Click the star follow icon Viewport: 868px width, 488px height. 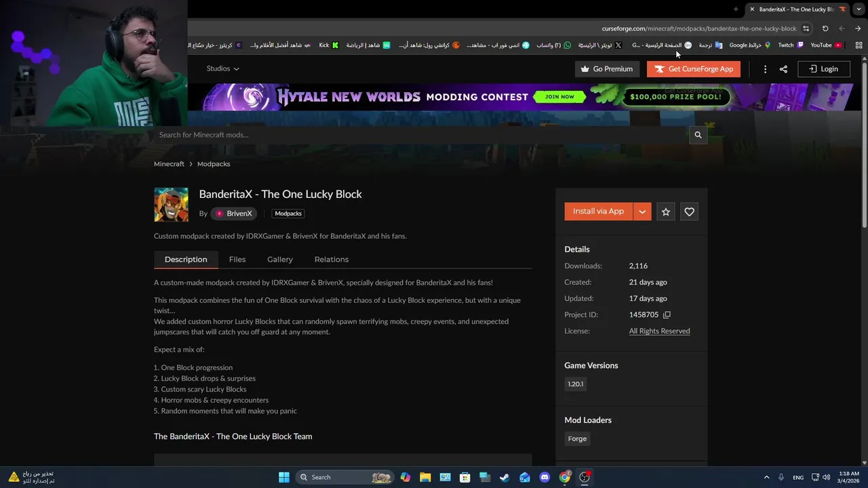(666, 211)
